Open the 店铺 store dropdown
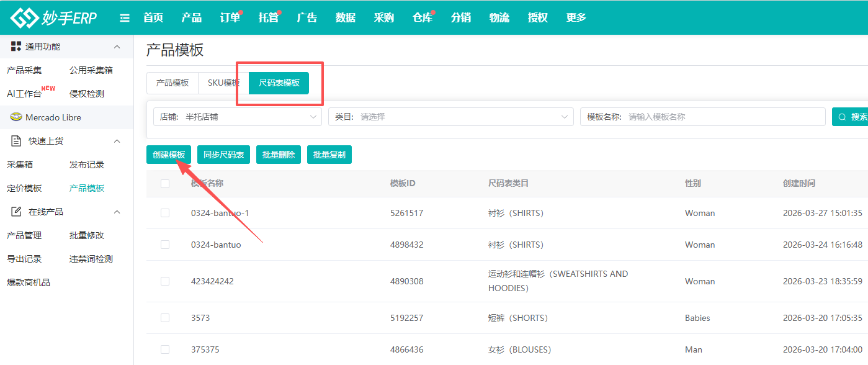This screenshot has height=365, width=868. 237,117
